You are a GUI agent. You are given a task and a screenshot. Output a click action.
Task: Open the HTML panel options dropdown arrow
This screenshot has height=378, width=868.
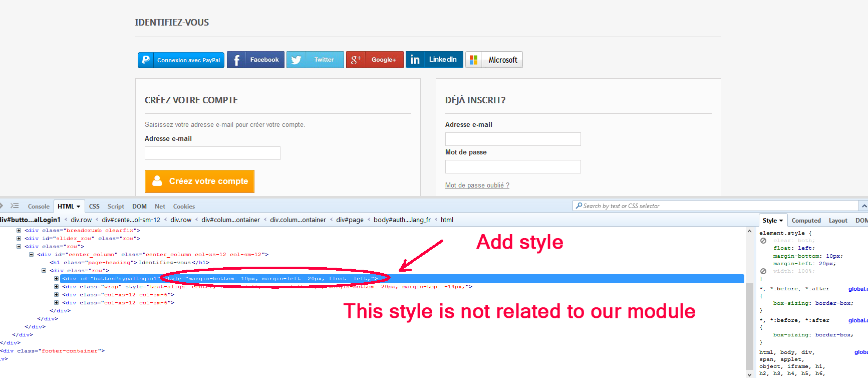tap(79, 207)
